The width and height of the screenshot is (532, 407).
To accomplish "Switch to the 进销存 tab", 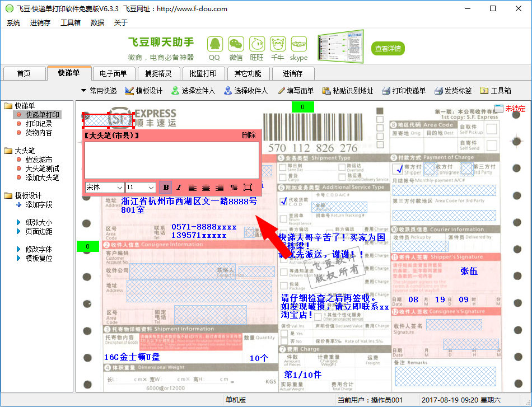I will tap(292, 73).
